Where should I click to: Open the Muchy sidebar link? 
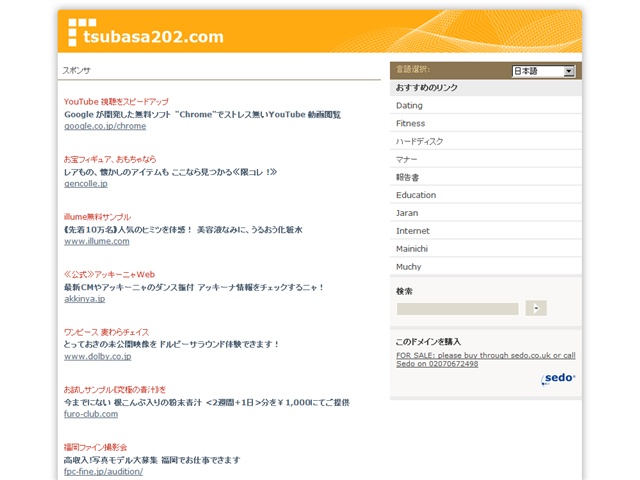coord(408,267)
